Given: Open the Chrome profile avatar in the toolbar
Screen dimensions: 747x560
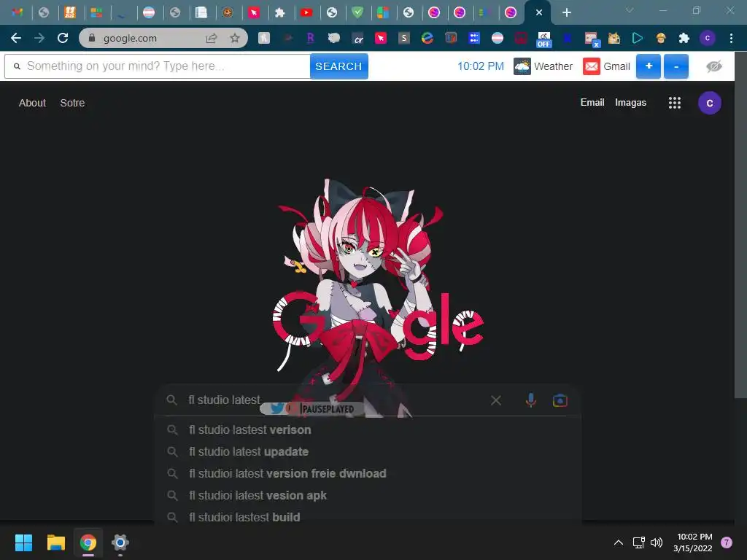Looking at the screenshot, I should pos(708,38).
